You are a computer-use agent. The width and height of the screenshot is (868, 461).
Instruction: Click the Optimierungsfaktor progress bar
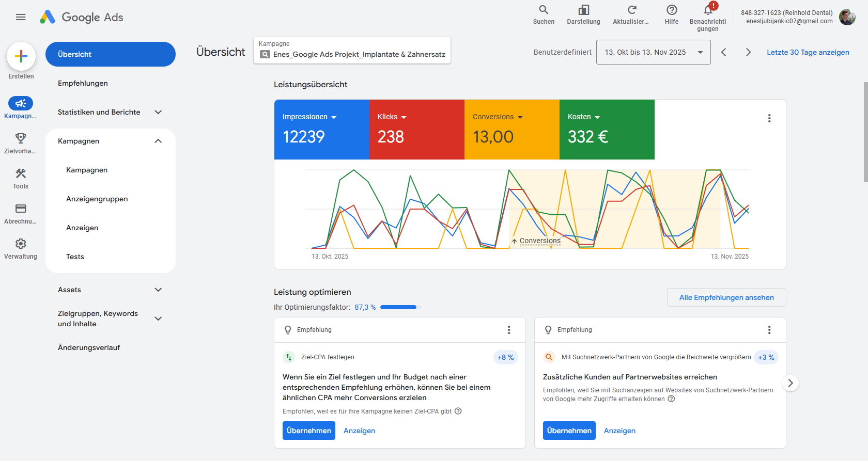click(400, 307)
